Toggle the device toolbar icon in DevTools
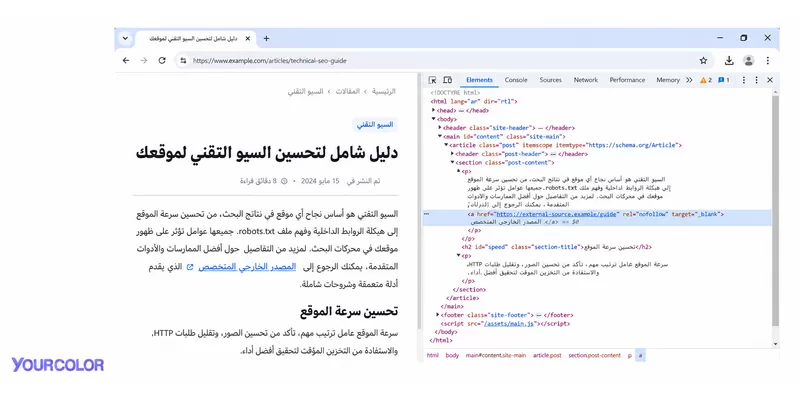800x400 pixels. (447, 80)
